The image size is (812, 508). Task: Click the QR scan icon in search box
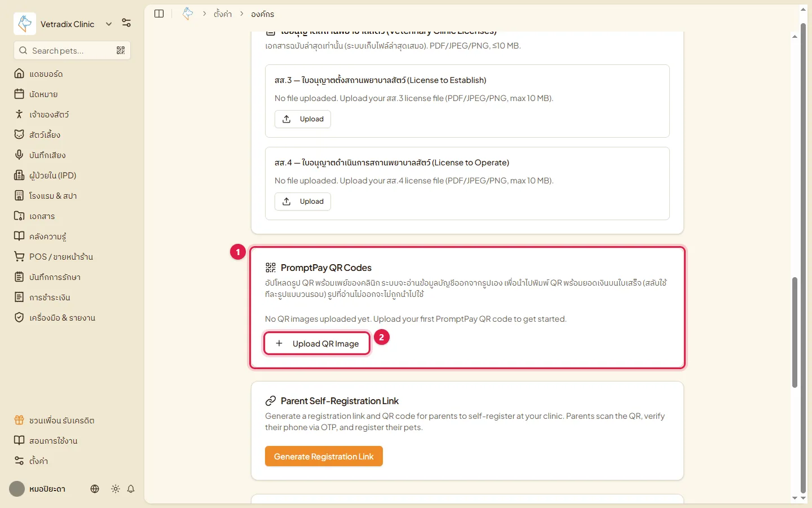(x=121, y=50)
